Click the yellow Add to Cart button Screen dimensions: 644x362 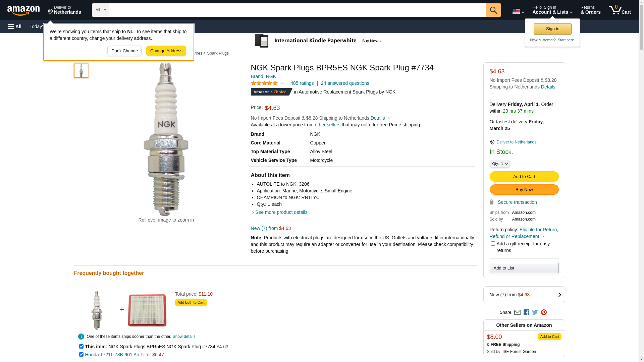pos(524,177)
